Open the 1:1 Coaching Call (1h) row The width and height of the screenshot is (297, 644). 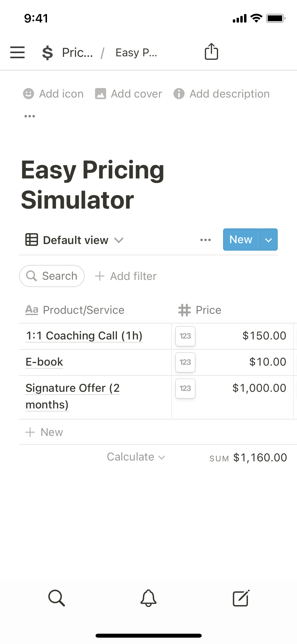point(84,336)
